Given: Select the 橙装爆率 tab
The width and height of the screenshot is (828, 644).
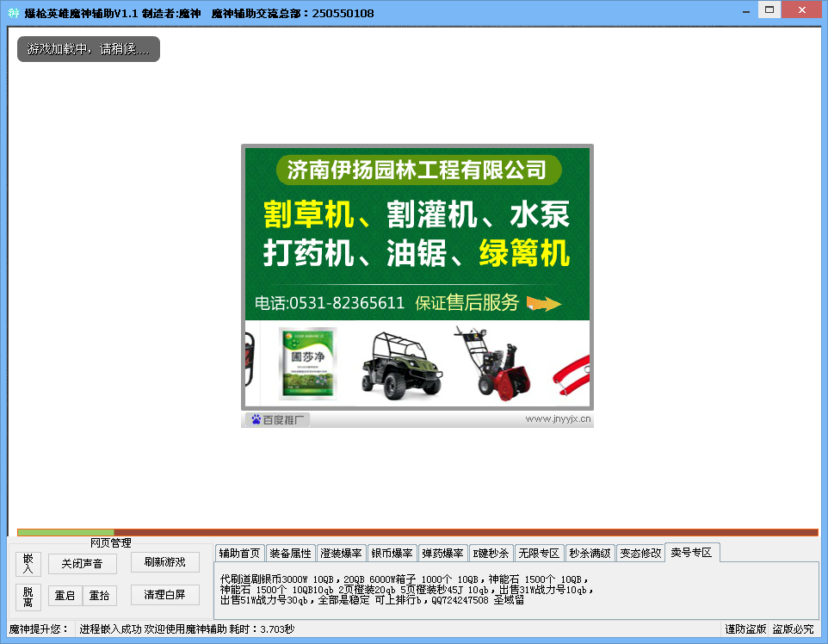Looking at the screenshot, I should pyautogui.click(x=341, y=553).
